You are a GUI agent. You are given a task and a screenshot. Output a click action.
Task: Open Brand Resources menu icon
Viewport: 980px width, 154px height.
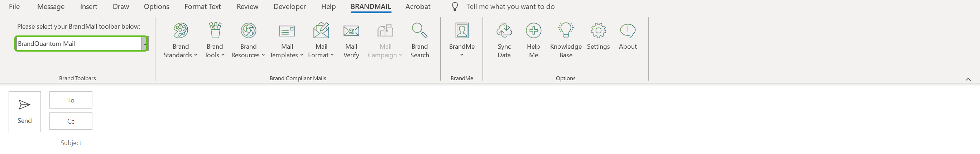tap(248, 31)
